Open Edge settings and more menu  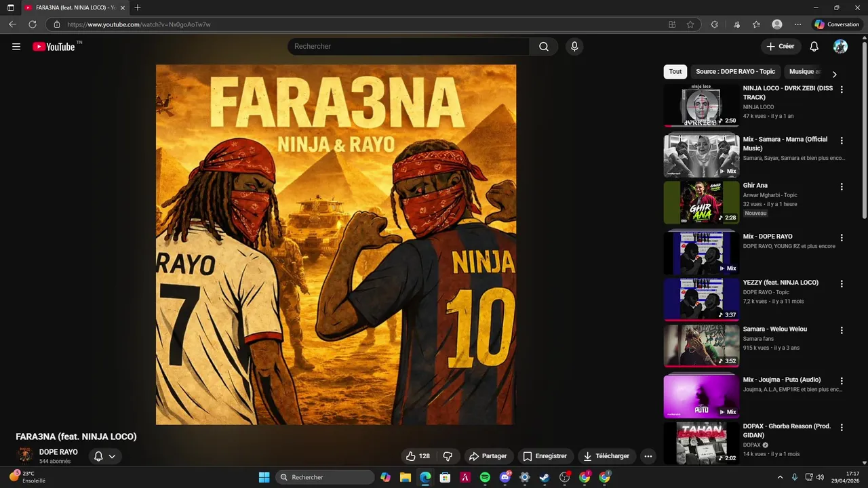797,24
